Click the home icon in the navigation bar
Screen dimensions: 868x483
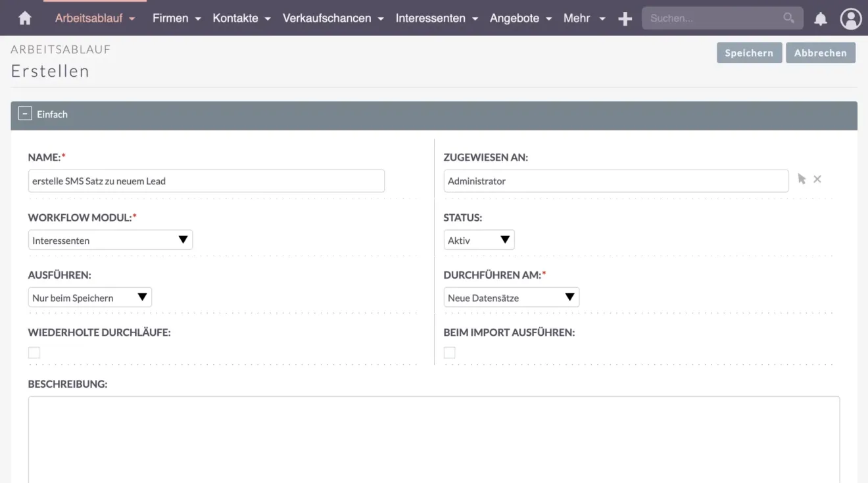click(25, 18)
